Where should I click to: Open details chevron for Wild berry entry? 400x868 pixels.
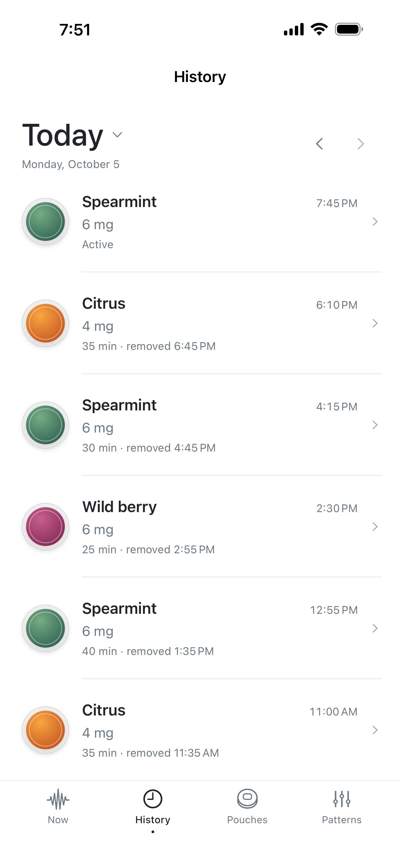point(375,527)
